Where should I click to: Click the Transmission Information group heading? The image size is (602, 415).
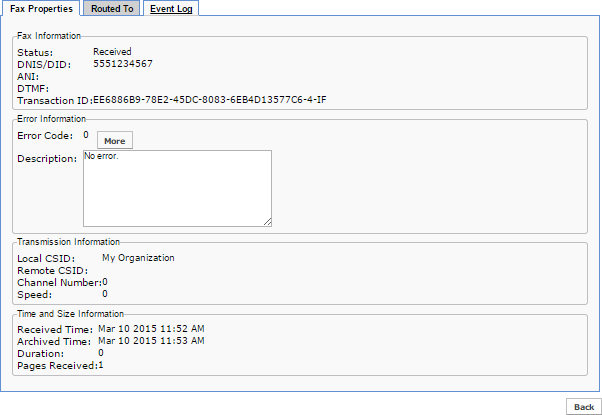point(68,242)
